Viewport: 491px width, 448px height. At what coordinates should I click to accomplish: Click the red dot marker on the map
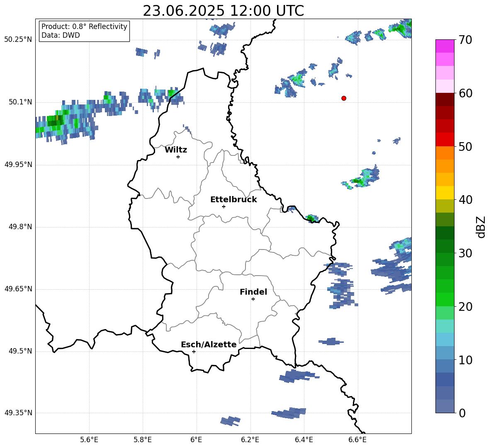[344, 98]
